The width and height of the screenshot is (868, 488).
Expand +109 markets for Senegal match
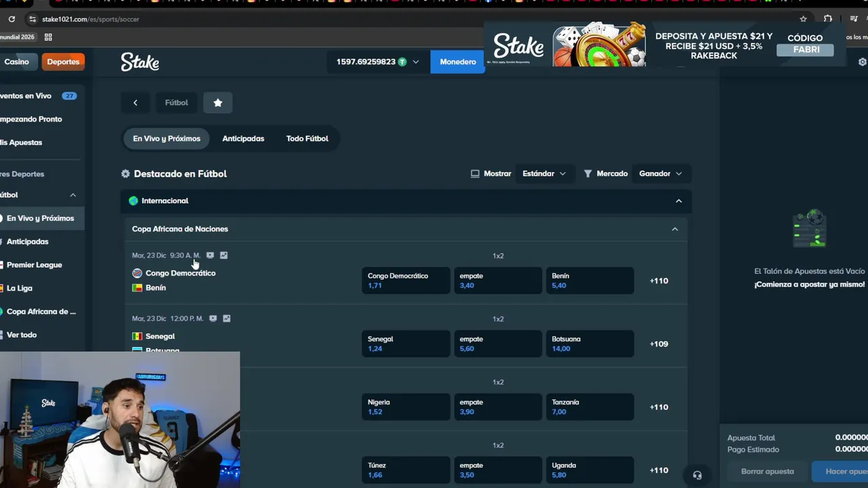click(659, 344)
